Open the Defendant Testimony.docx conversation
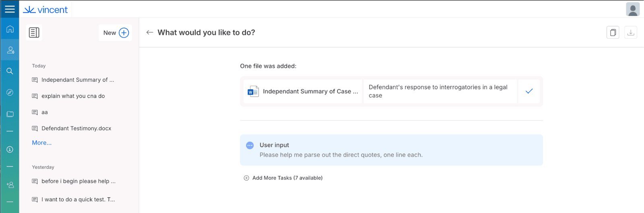Image resolution: width=644 pixels, height=213 pixels. click(76, 128)
